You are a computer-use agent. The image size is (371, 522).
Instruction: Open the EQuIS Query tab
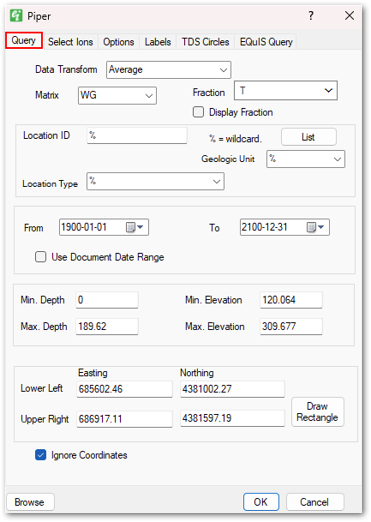[266, 42]
